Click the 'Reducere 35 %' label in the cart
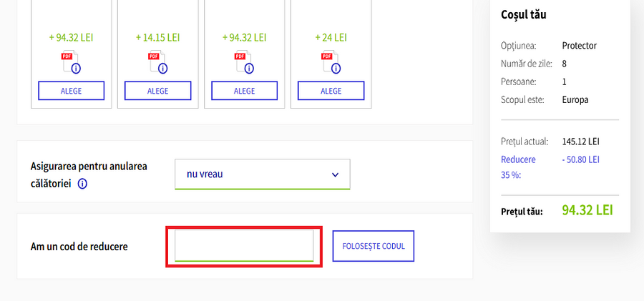This screenshot has width=644, height=301. tap(519, 167)
